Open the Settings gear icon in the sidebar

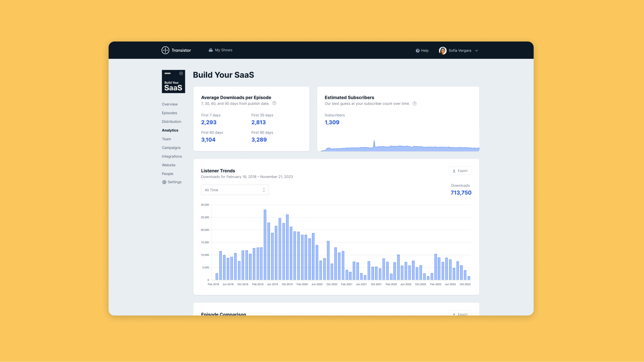[164, 182]
